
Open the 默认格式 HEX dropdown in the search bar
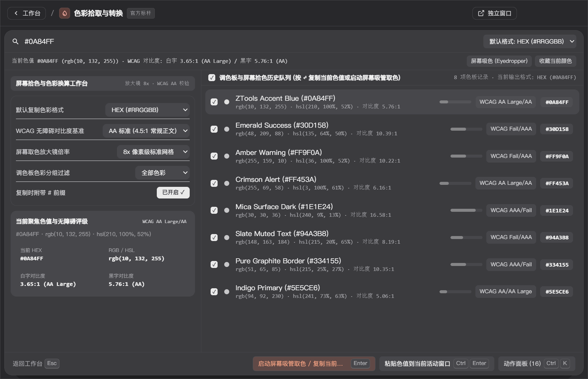(530, 42)
